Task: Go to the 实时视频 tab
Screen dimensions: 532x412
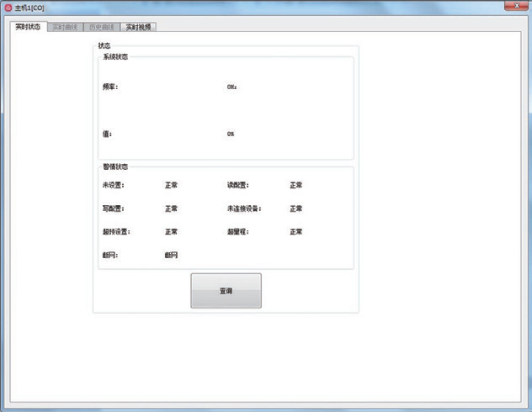Action: coord(139,27)
